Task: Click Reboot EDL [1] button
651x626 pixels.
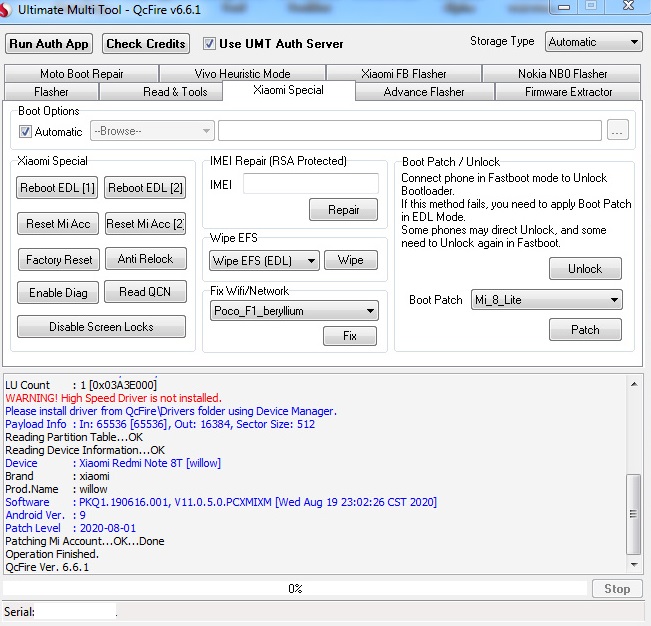Action: coord(57,188)
